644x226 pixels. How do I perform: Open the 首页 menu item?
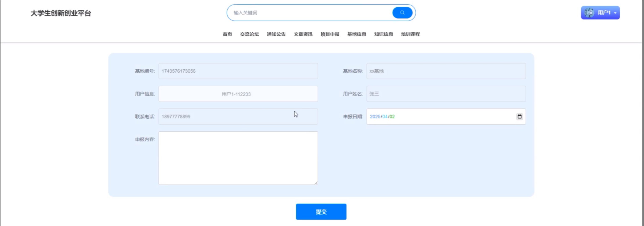(227, 34)
